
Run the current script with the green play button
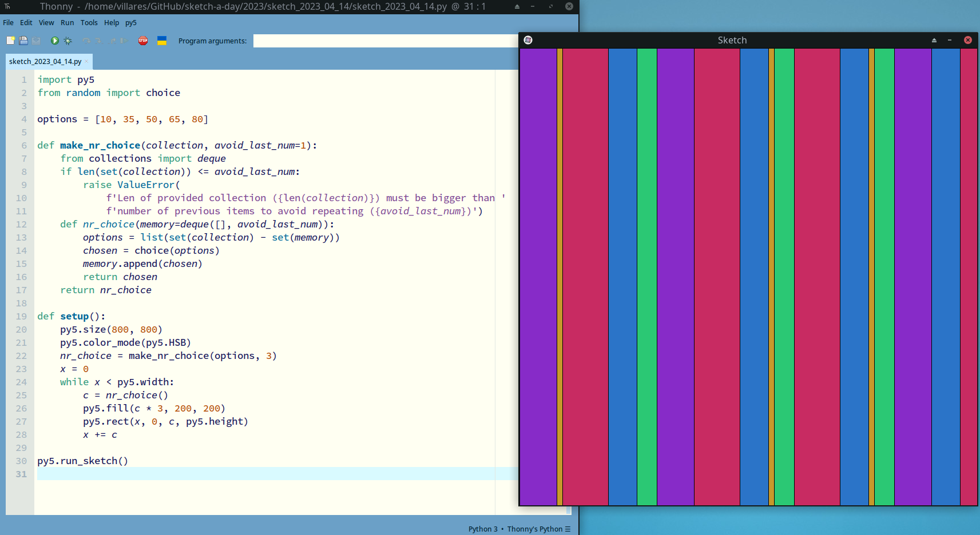tap(55, 41)
